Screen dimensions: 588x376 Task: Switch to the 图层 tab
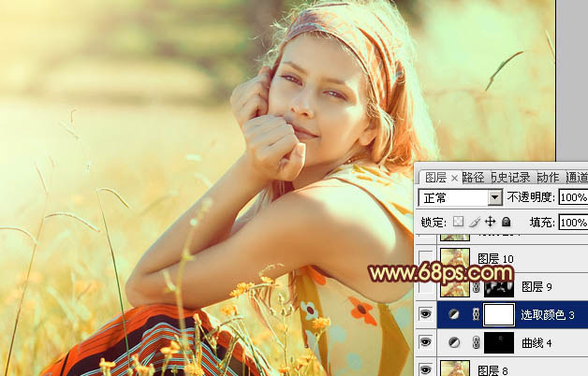(x=435, y=178)
